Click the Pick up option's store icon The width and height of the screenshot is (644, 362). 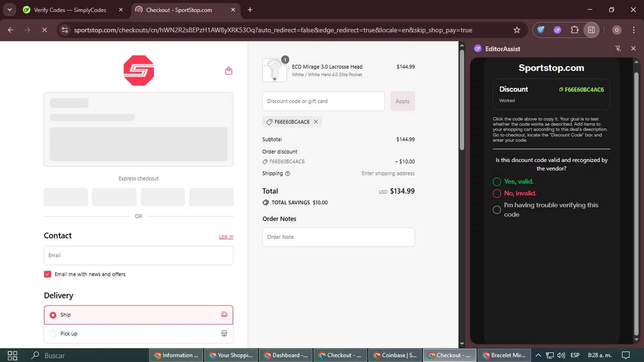(224, 334)
